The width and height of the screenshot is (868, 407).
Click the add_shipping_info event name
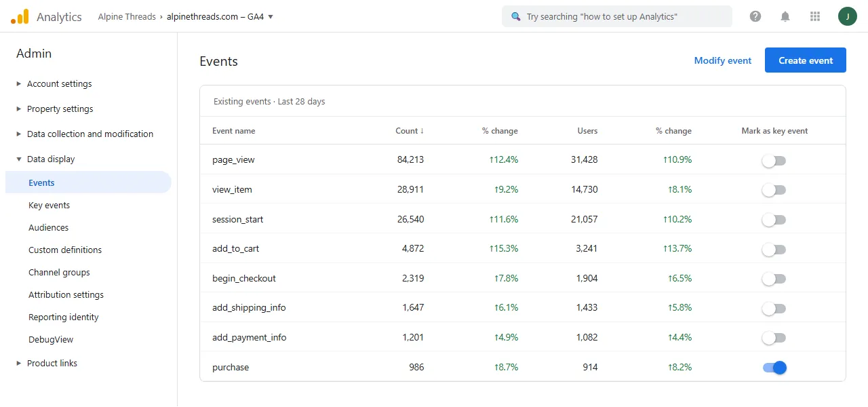(249, 307)
